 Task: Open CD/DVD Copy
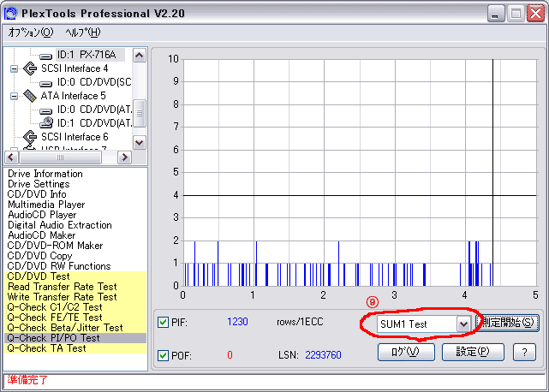pyautogui.click(x=39, y=256)
